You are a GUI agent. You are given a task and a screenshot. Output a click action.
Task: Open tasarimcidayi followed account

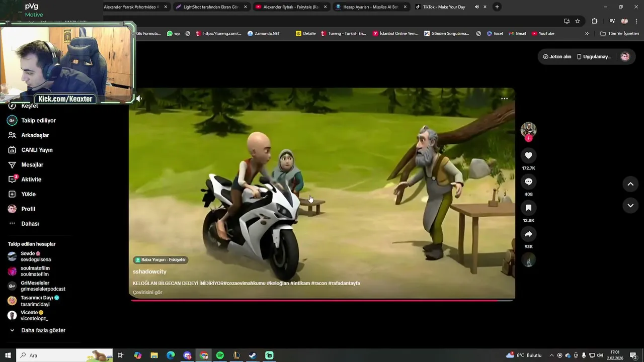(33, 301)
